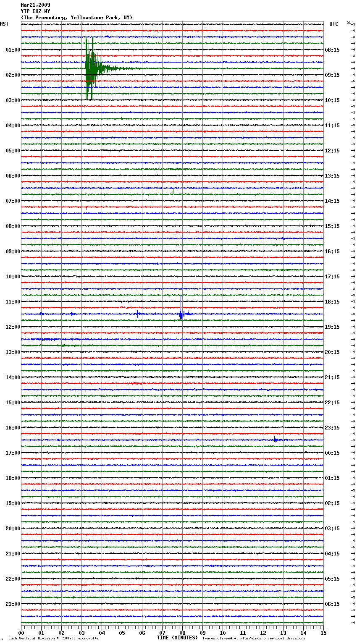Click the 12:15 UTC time label
Image resolution: width=357 pixels, height=644 pixels.
click(x=332, y=151)
